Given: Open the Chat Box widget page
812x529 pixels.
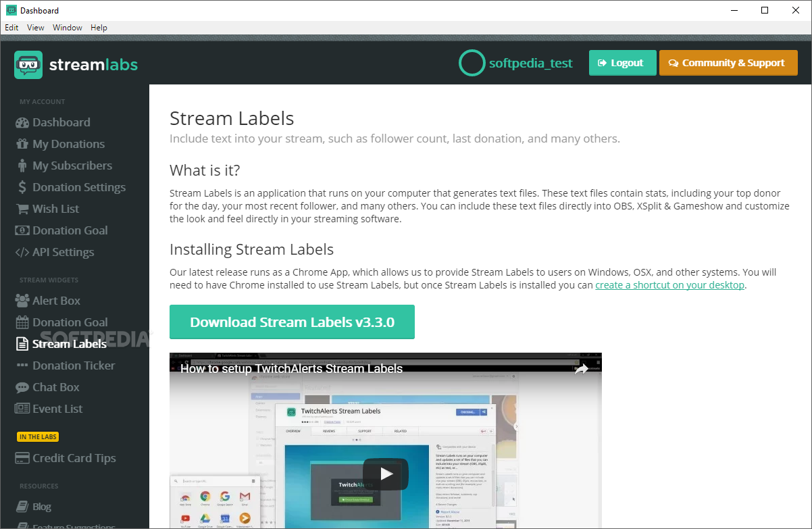Looking at the screenshot, I should [x=56, y=387].
